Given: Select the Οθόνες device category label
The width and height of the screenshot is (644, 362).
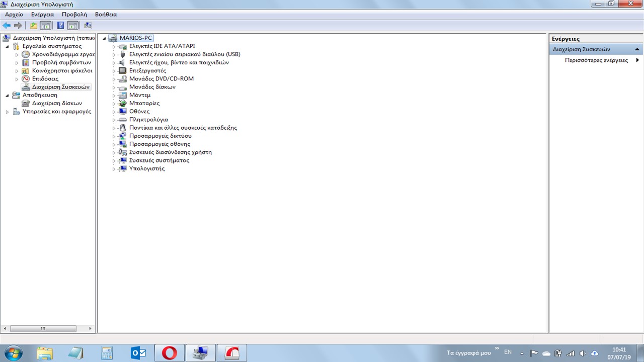Looking at the screenshot, I should [139, 112].
